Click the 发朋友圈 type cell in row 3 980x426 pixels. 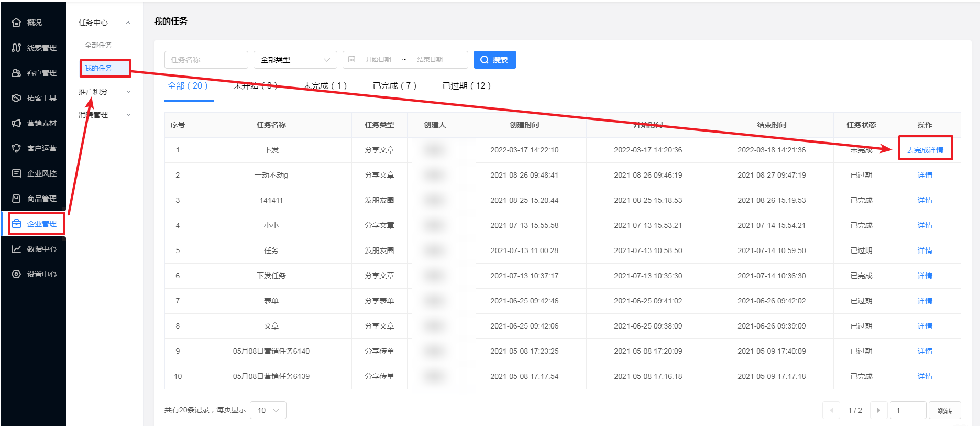tap(379, 200)
